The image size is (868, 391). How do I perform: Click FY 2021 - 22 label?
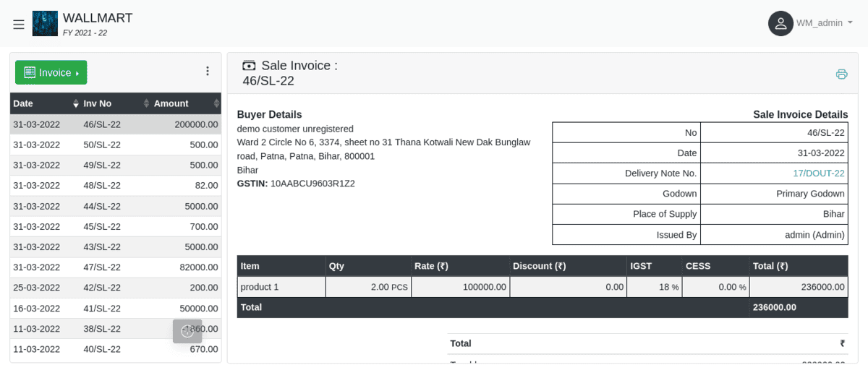(85, 33)
